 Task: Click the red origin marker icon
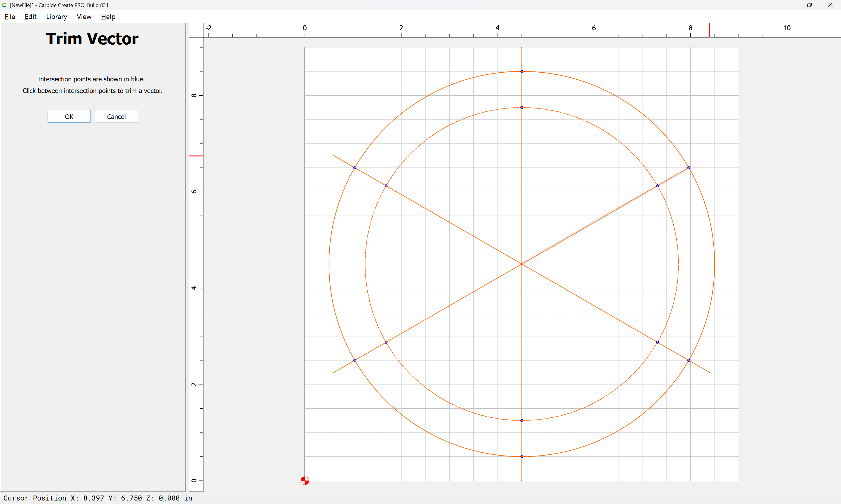(x=305, y=481)
